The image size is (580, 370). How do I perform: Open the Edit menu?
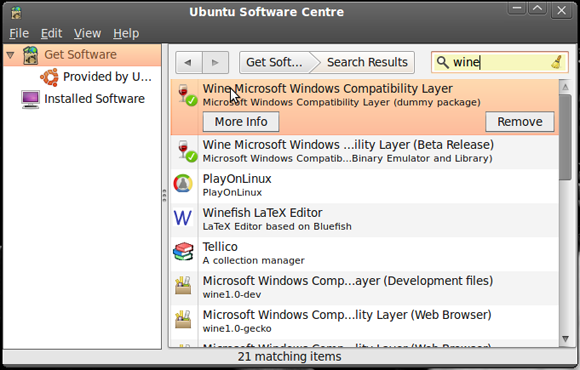[x=51, y=33]
